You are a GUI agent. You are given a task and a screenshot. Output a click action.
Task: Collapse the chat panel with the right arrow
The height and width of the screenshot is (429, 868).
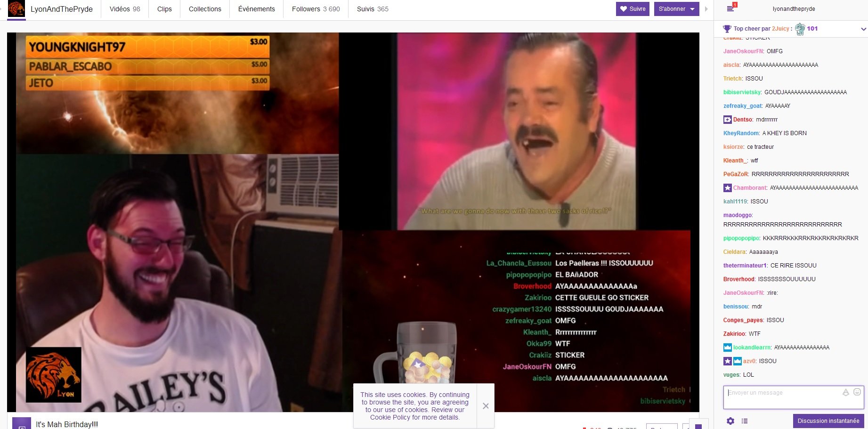[x=706, y=9]
